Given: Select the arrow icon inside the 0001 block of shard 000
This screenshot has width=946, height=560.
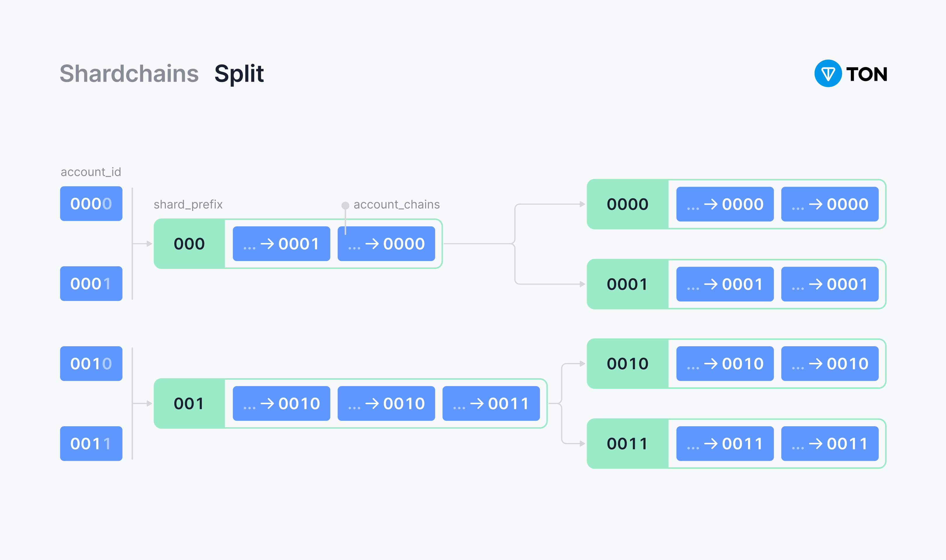Looking at the screenshot, I should pos(267,244).
